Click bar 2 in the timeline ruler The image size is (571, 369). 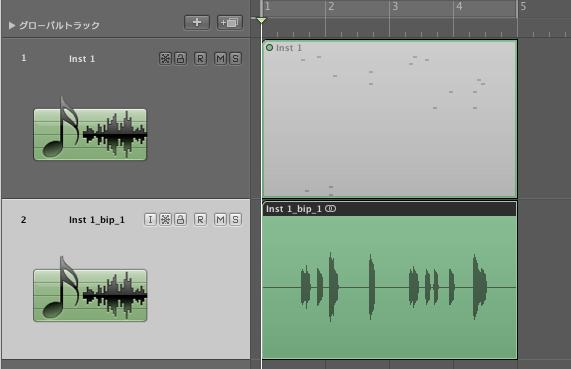click(x=331, y=7)
